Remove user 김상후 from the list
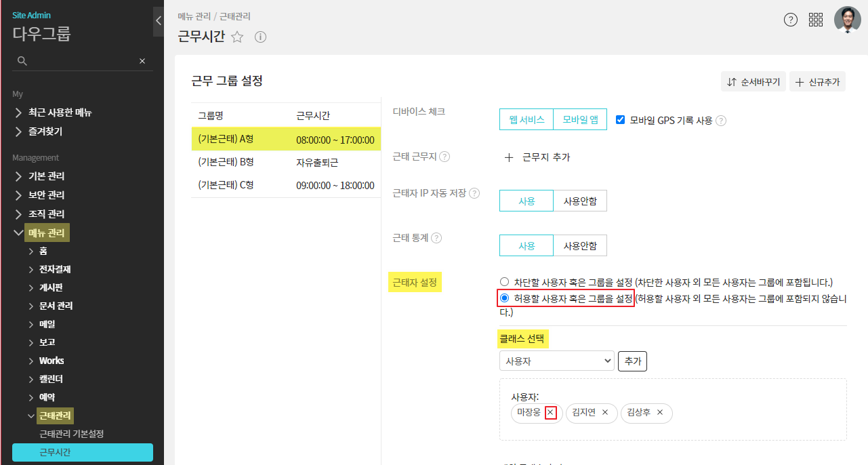This screenshot has width=868, height=465. [660, 412]
